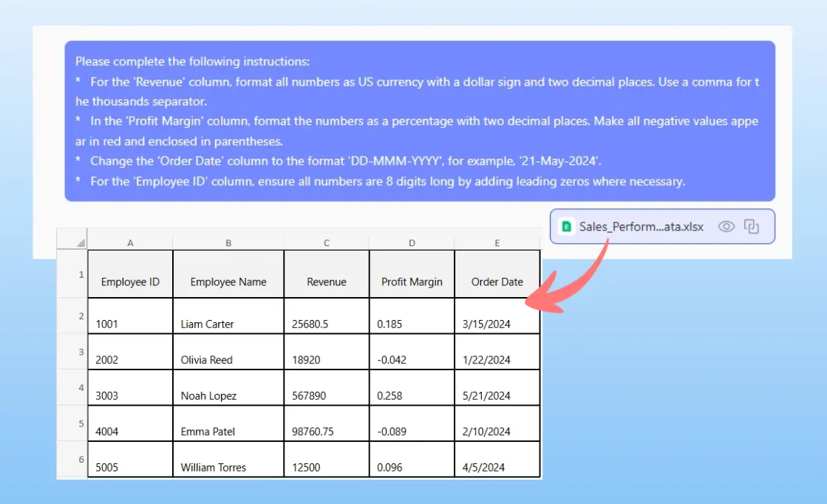Click the select-all corner triangle of the sheet
Screen dimensions: 827x504
coord(79,243)
